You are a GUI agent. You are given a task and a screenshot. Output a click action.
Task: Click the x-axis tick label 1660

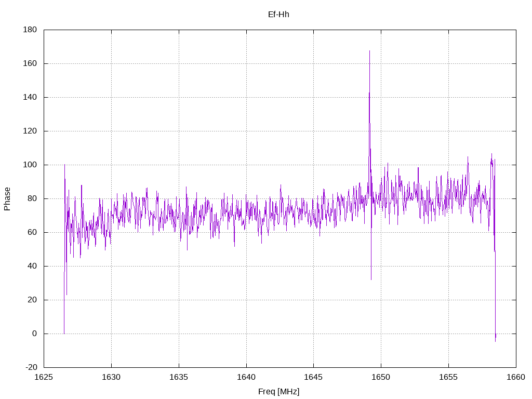(516, 377)
